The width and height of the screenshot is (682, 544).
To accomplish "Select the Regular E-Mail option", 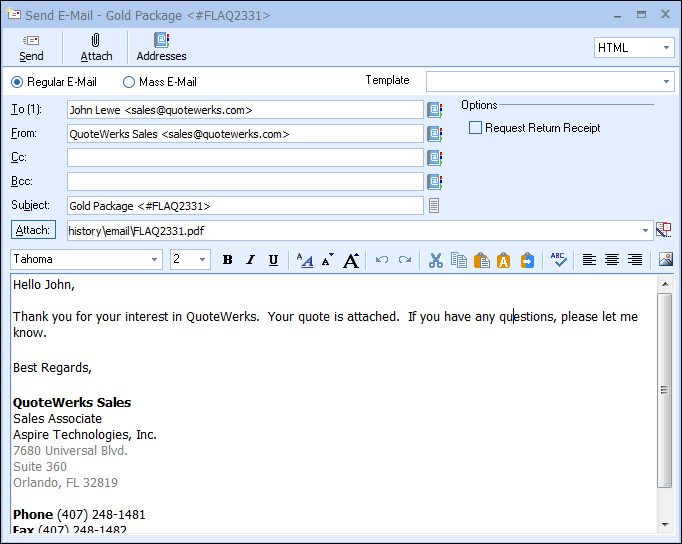I will (x=17, y=82).
